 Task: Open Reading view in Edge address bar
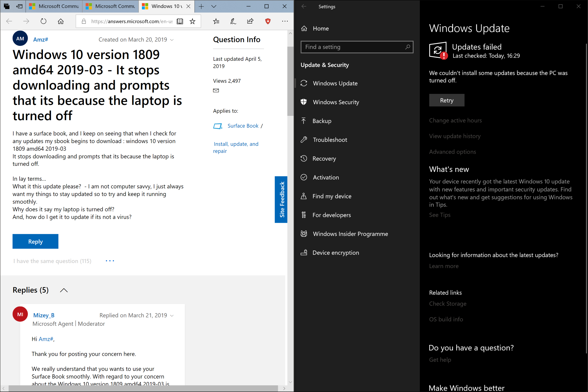(x=180, y=21)
